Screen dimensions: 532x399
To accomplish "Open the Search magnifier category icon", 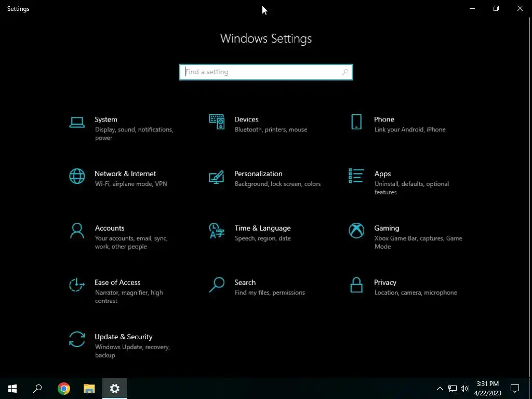I will tap(217, 285).
